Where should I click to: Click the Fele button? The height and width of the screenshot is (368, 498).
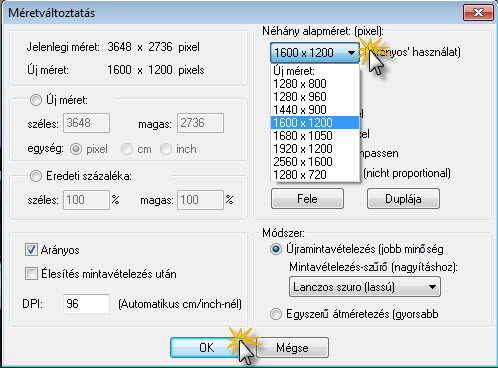click(x=307, y=199)
